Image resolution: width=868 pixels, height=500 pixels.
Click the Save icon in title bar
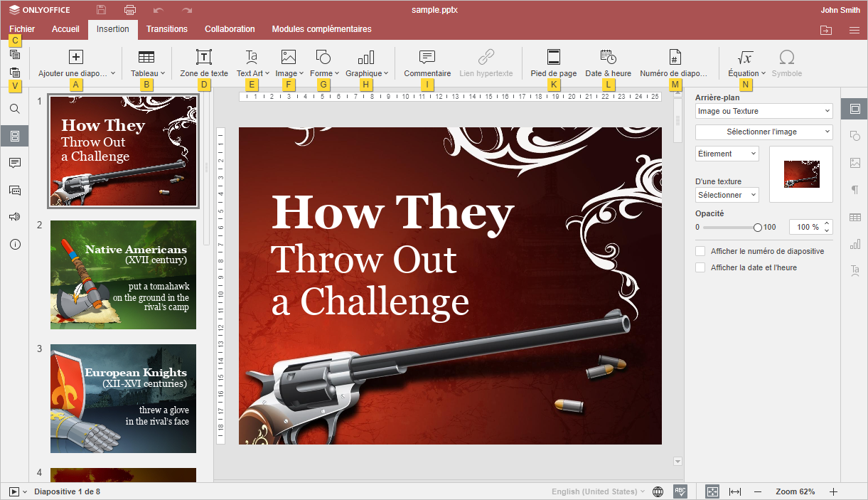[x=102, y=10]
